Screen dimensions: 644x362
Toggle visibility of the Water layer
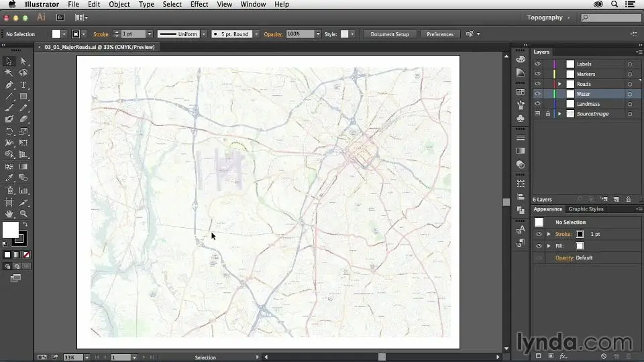point(537,95)
